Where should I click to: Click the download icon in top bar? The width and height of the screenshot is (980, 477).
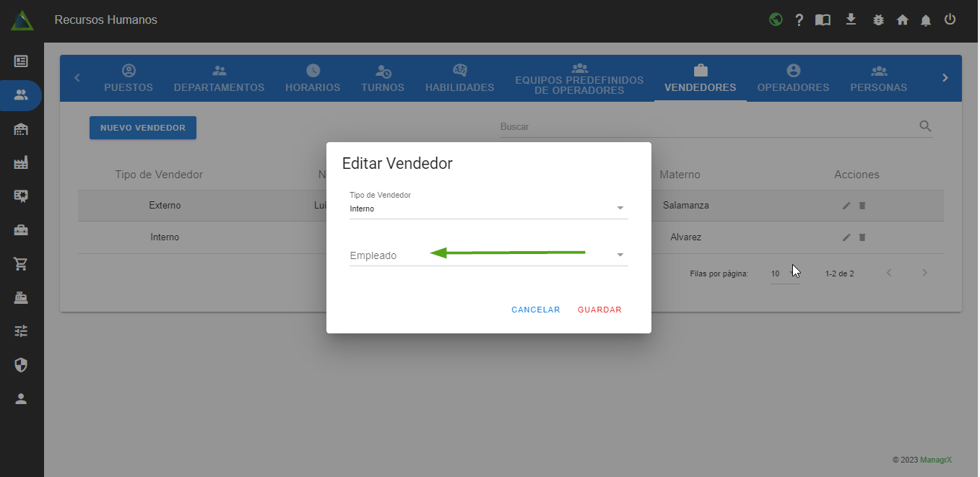(x=851, y=19)
